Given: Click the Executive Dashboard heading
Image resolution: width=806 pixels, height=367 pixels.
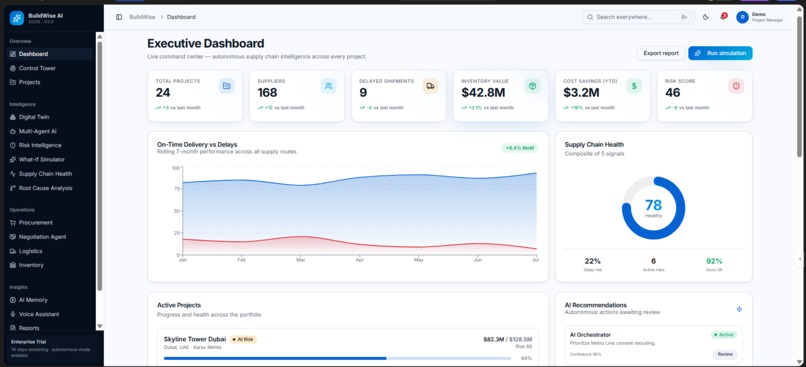Looking at the screenshot, I should click(206, 44).
